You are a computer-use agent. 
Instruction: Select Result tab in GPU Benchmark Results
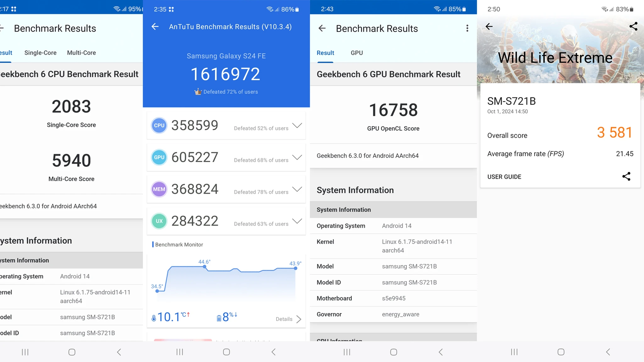point(325,53)
